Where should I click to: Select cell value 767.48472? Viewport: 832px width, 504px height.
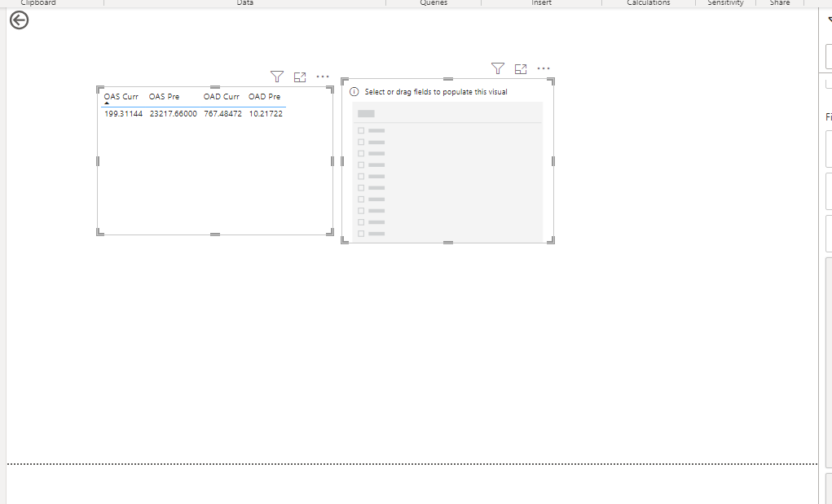(222, 113)
